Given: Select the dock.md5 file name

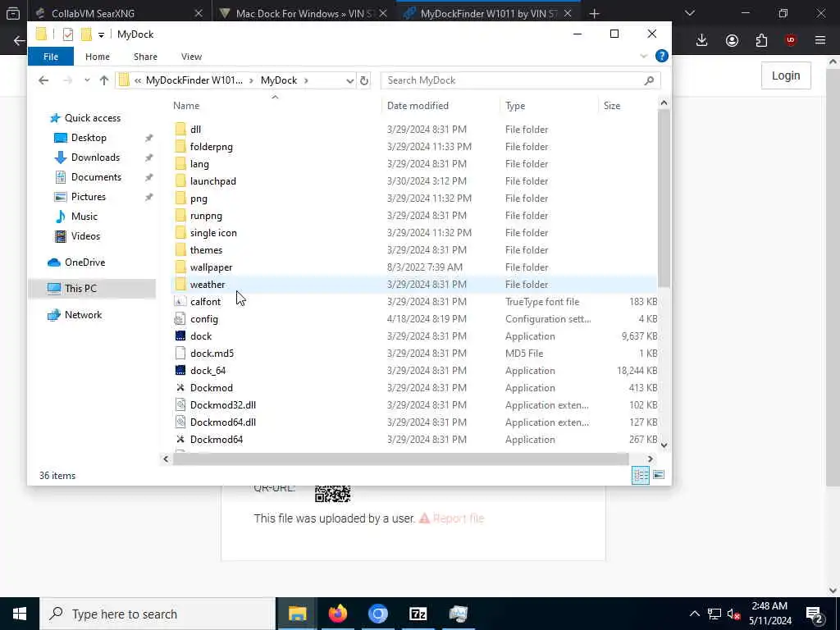Looking at the screenshot, I should pos(212,353).
